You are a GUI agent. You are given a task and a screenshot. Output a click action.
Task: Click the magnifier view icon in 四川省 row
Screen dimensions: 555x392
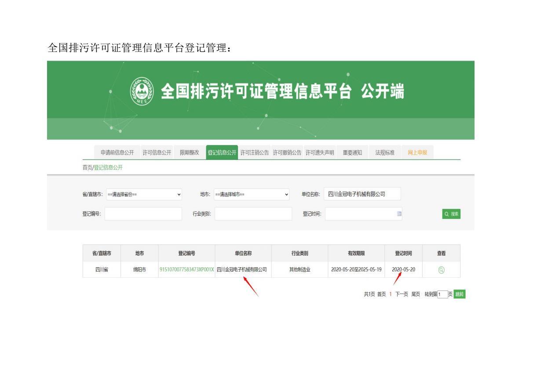coord(441,270)
